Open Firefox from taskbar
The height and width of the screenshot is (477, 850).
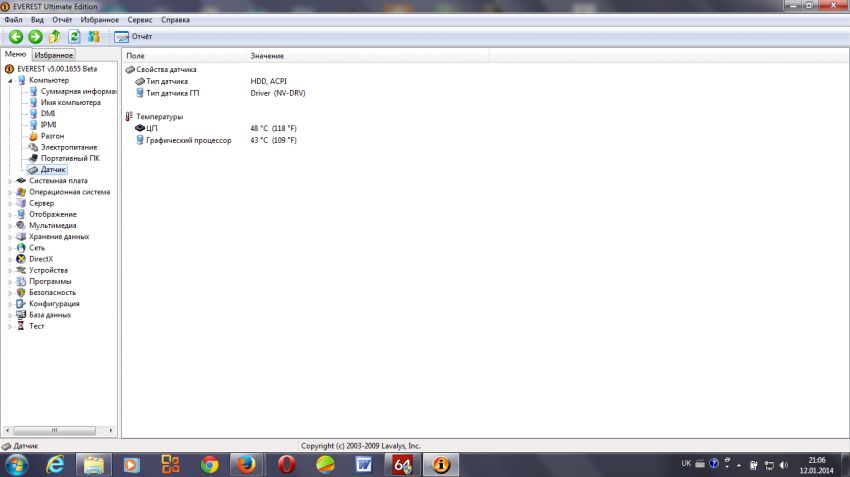[x=247, y=465]
